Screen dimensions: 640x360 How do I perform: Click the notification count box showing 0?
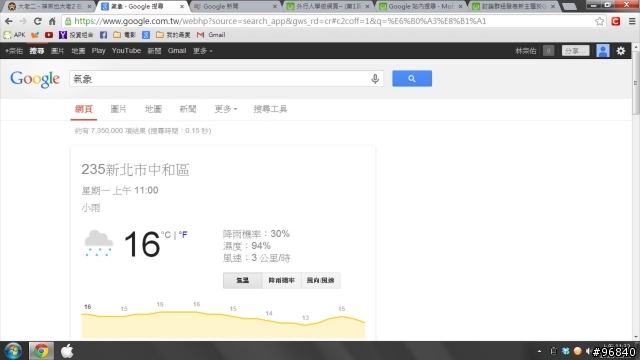coord(548,51)
